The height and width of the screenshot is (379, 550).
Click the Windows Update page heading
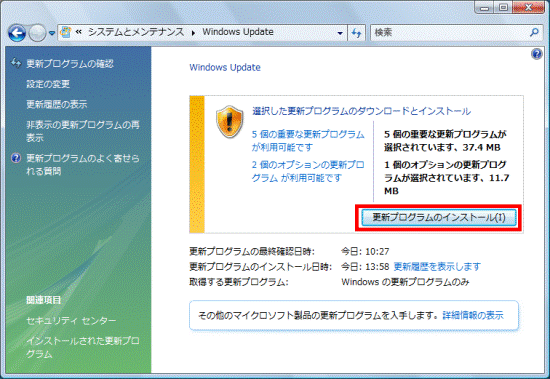click(225, 67)
